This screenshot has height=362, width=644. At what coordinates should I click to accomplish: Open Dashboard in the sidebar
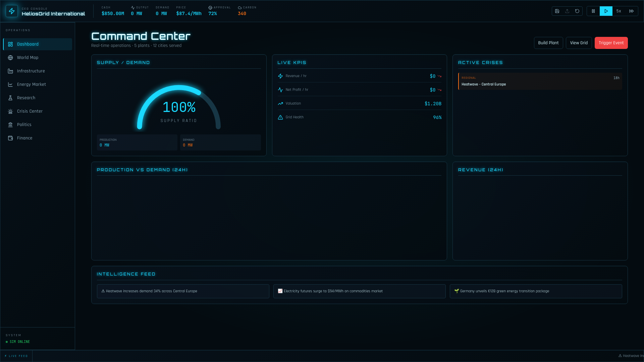(x=38, y=44)
